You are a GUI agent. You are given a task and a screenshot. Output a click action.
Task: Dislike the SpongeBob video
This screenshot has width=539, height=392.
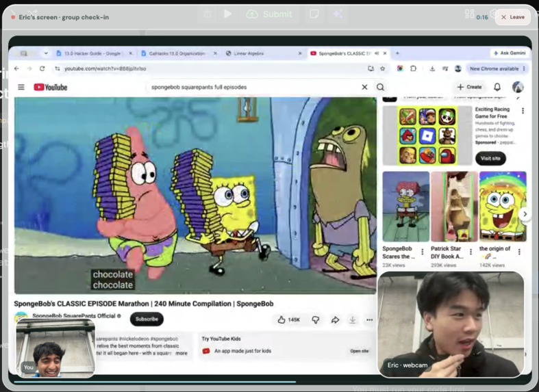coord(315,319)
